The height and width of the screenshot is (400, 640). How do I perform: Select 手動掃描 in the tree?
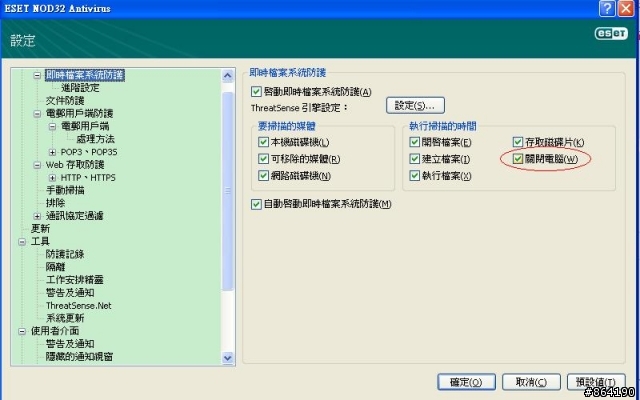(65, 190)
